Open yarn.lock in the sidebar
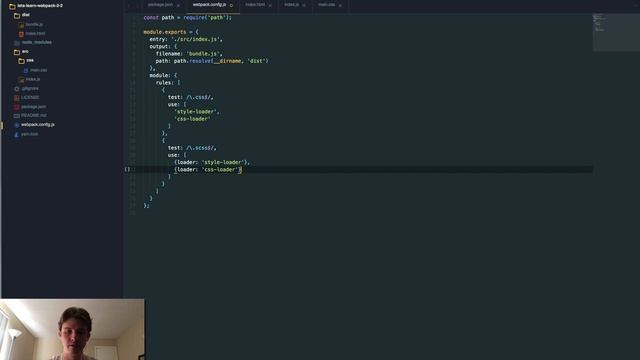Viewport: 640px width, 360px height. click(30, 134)
